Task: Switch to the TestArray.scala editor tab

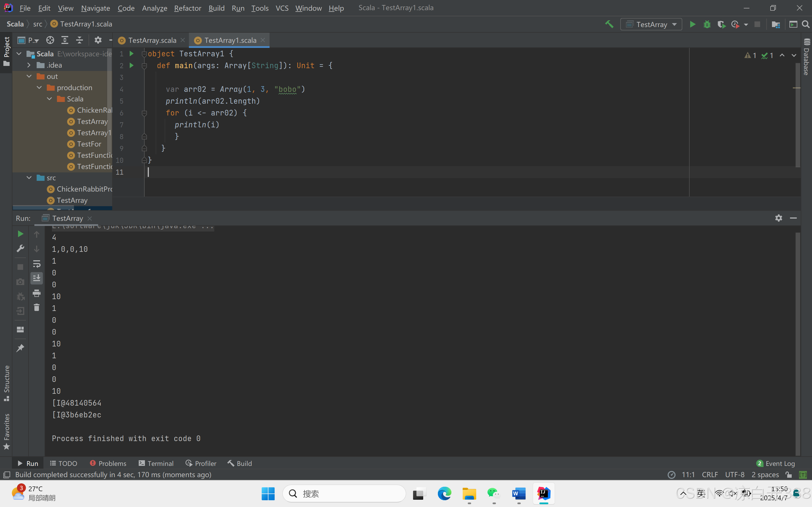Action: pos(152,40)
